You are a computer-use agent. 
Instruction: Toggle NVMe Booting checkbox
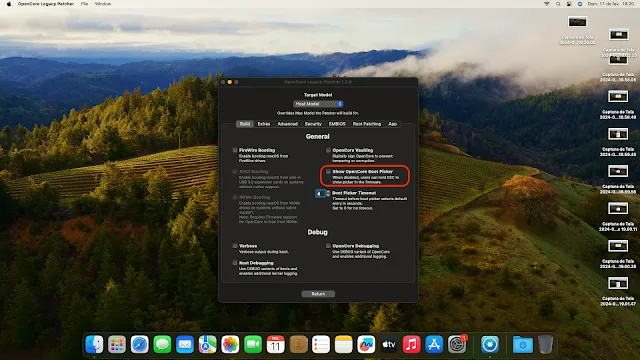tap(235, 197)
